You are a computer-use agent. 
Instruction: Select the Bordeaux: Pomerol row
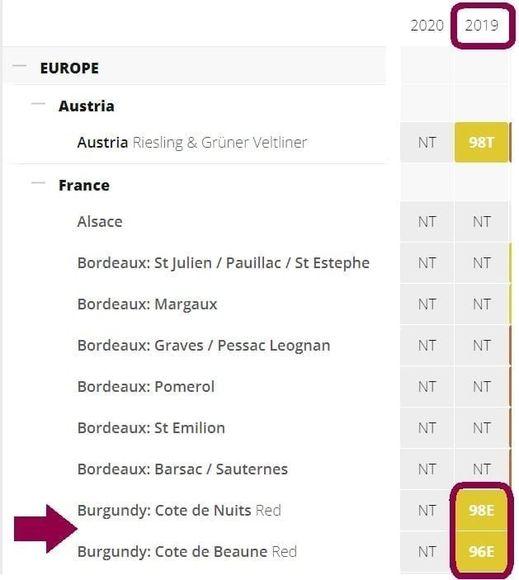coord(146,387)
